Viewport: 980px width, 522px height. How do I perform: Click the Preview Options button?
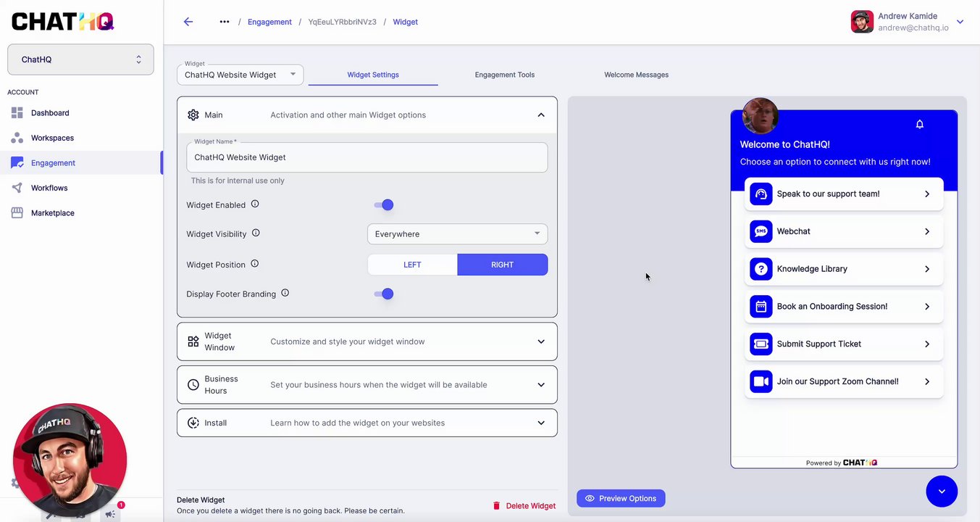click(621, 498)
